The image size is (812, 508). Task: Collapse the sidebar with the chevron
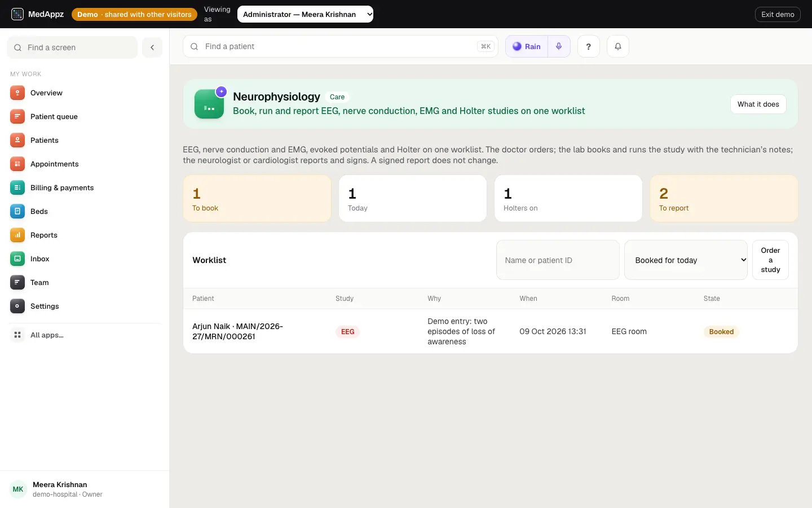[152, 47]
